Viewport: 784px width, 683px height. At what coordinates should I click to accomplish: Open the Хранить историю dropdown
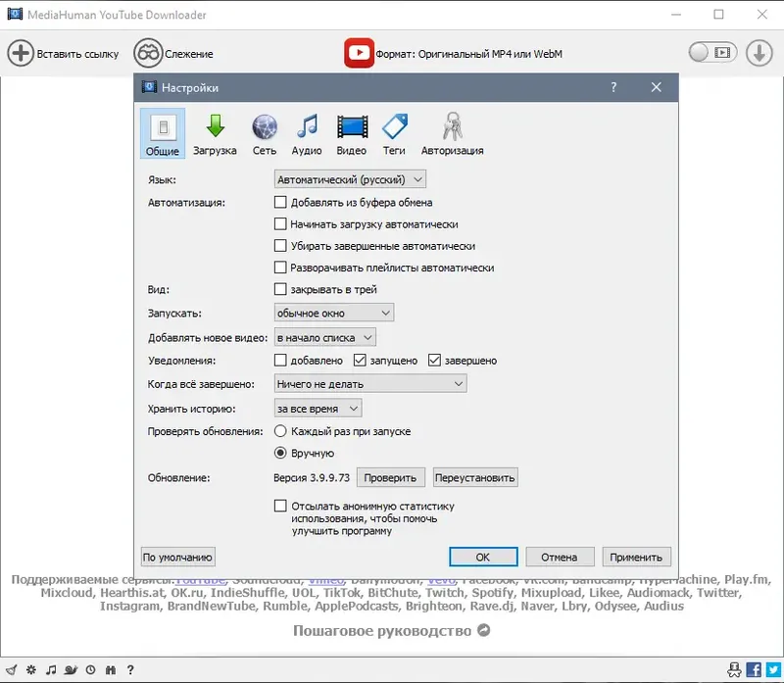pos(315,407)
